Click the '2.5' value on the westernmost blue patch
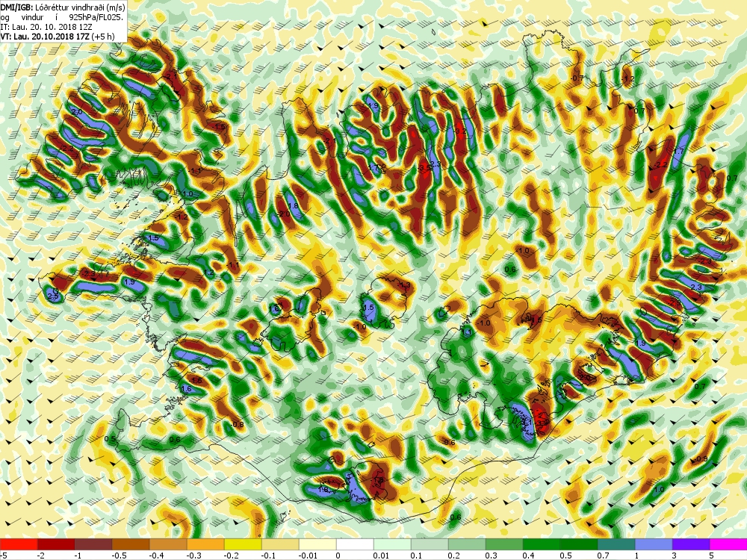The image size is (747, 560). pyautogui.click(x=53, y=296)
